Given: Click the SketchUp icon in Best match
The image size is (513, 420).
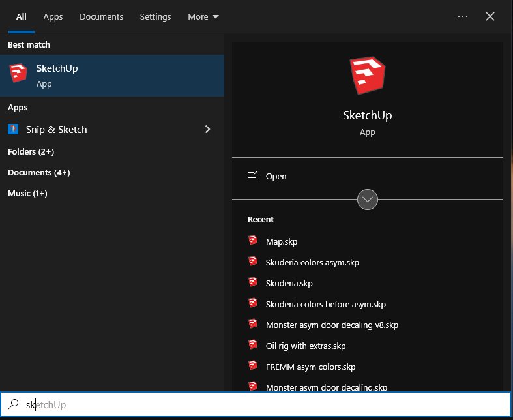Looking at the screenshot, I should pyautogui.click(x=18, y=74).
